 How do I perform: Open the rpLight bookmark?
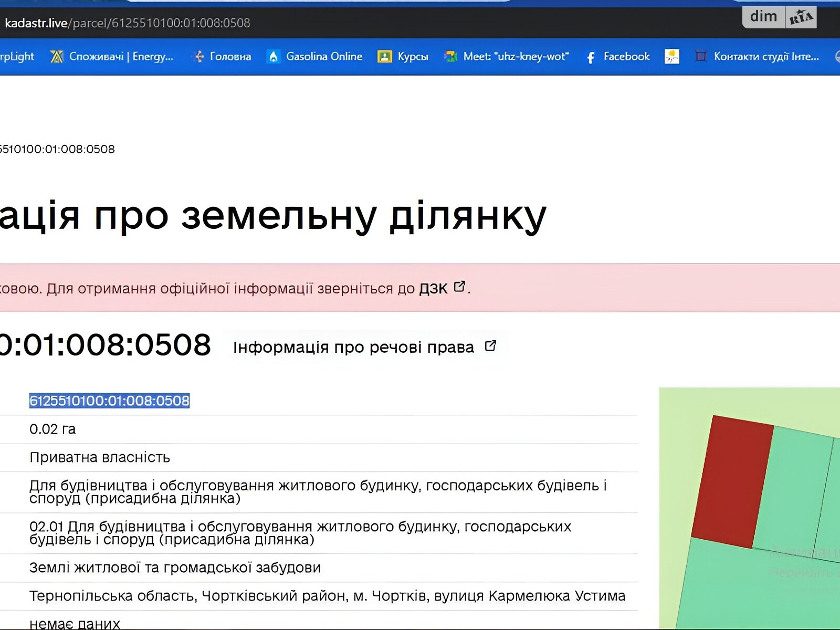(x=17, y=57)
